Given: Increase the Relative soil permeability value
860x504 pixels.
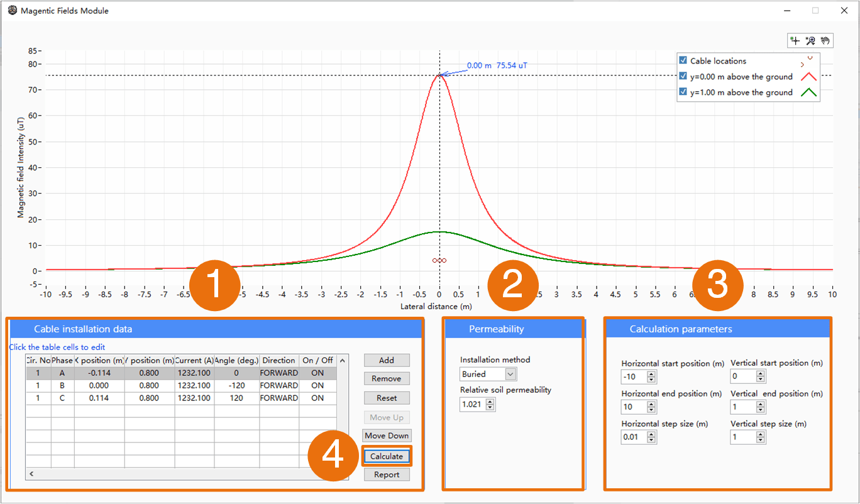Looking at the screenshot, I should [490, 402].
